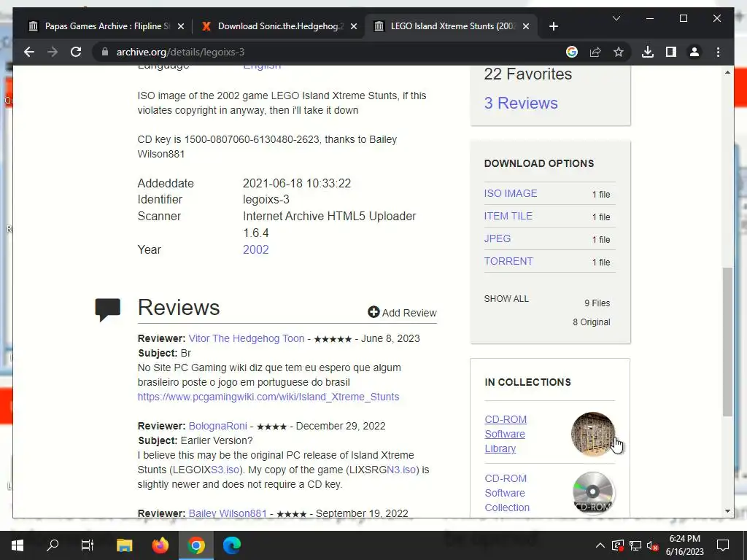The image size is (747, 560).
Task: Open CD-ROM Software Collection link
Action: pos(507,493)
